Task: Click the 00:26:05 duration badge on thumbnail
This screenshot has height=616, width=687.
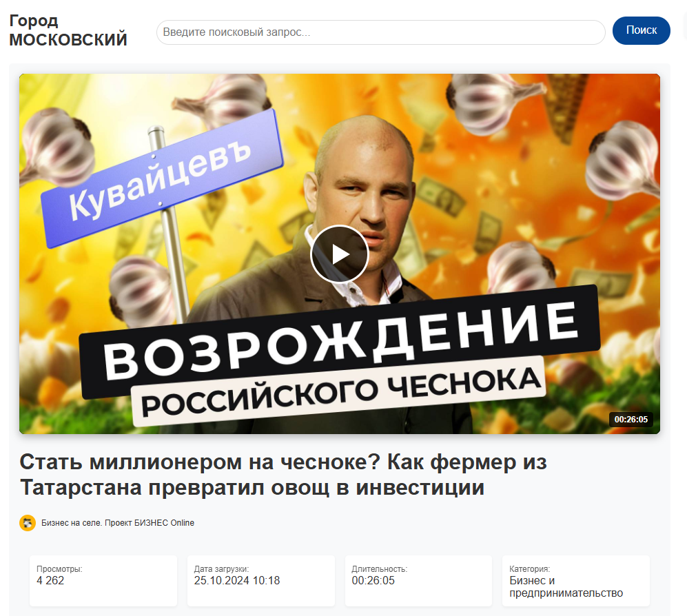Action: pyautogui.click(x=630, y=420)
